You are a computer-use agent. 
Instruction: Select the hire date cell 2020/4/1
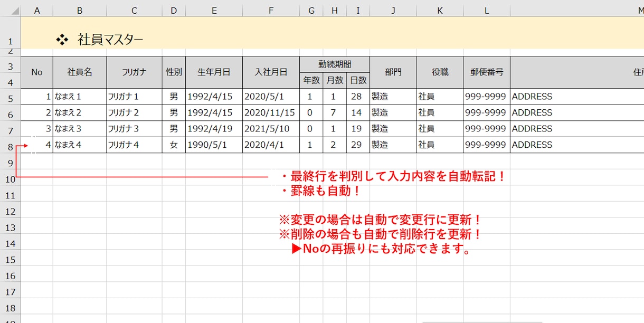tap(271, 145)
